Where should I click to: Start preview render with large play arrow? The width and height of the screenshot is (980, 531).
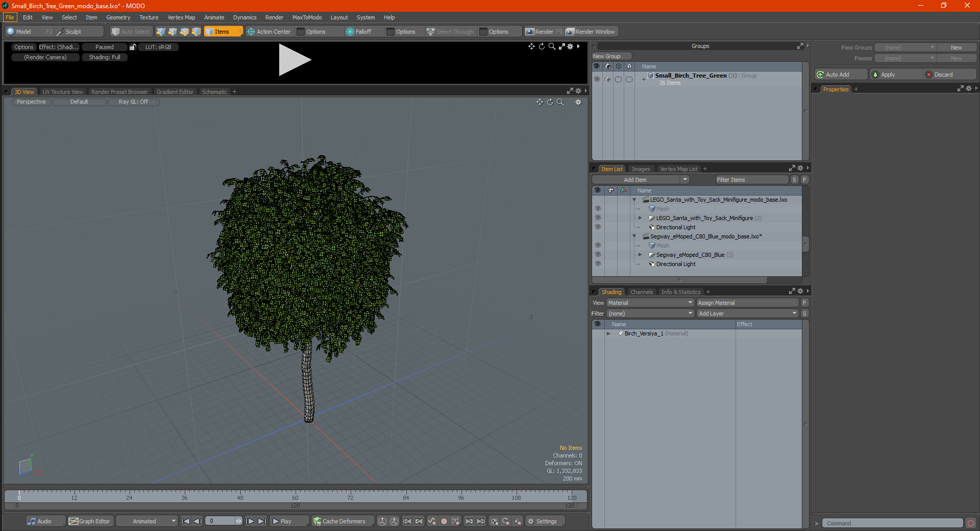pyautogui.click(x=295, y=60)
